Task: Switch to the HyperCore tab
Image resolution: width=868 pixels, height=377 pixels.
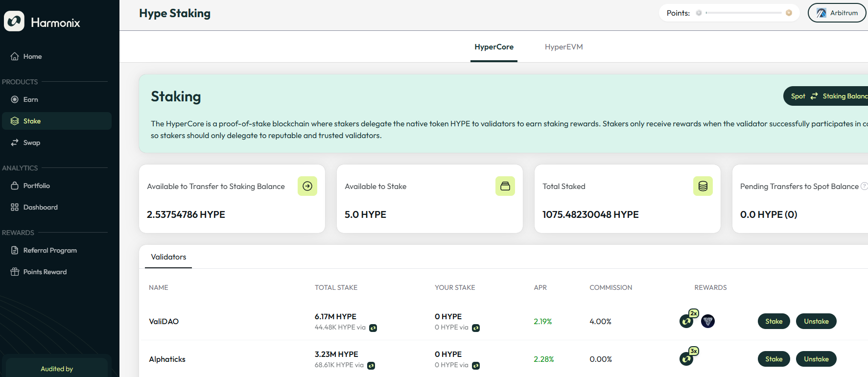Action: tap(494, 47)
